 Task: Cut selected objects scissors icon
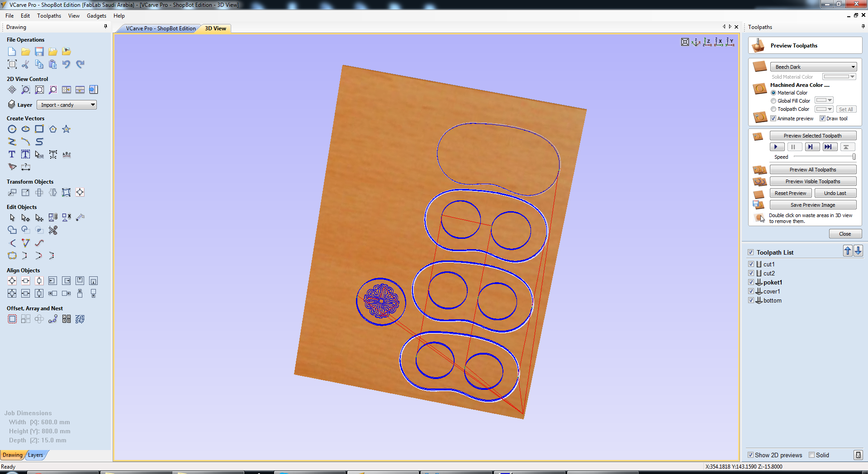[26, 64]
